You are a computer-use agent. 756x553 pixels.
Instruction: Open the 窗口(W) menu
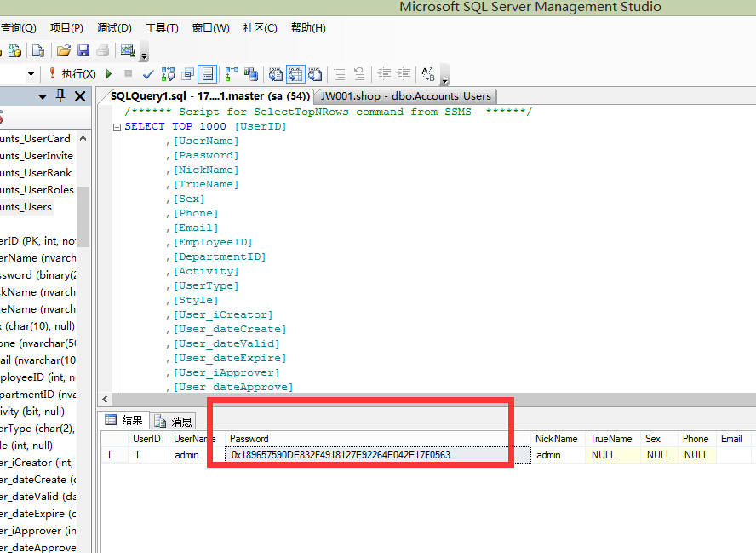coord(210,28)
